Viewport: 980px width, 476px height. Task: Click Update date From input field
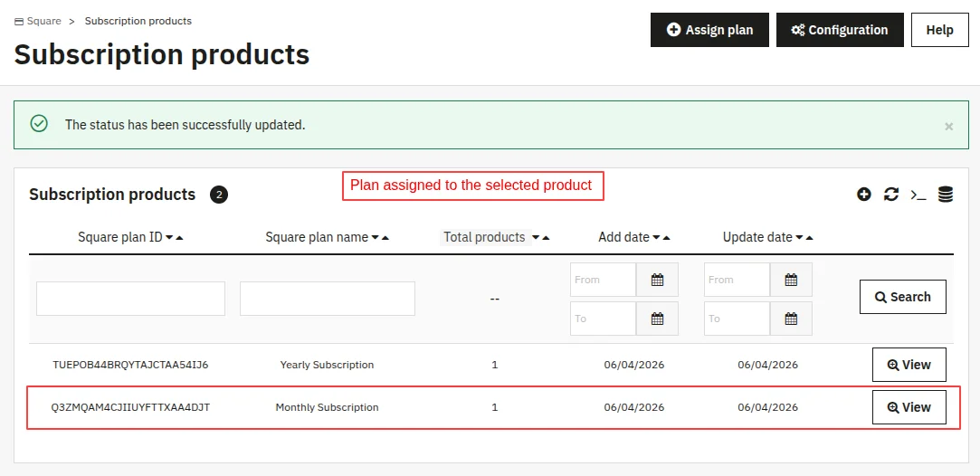[x=737, y=280]
